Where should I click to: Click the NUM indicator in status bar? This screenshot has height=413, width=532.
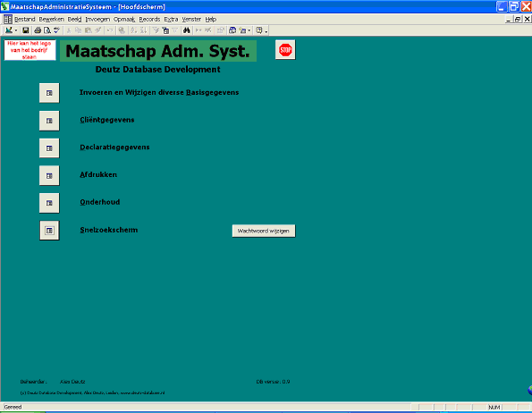494,408
